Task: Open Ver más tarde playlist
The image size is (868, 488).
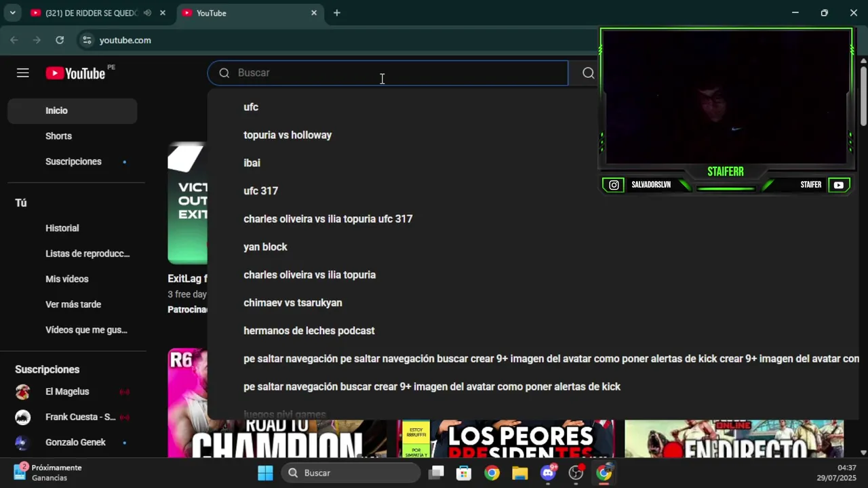Action: pyautogui.click(x=73, y=304)
